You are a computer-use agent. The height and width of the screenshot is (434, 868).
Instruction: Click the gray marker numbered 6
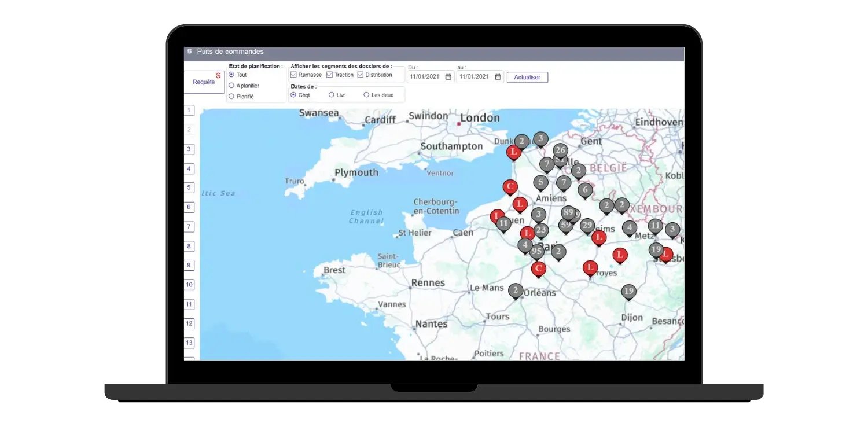click(x=585, y=190)
